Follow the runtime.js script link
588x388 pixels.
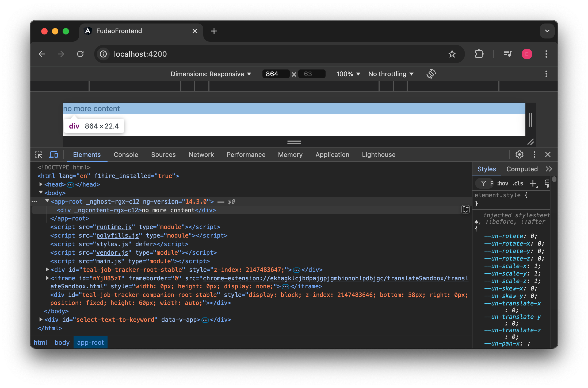[114, 227]
